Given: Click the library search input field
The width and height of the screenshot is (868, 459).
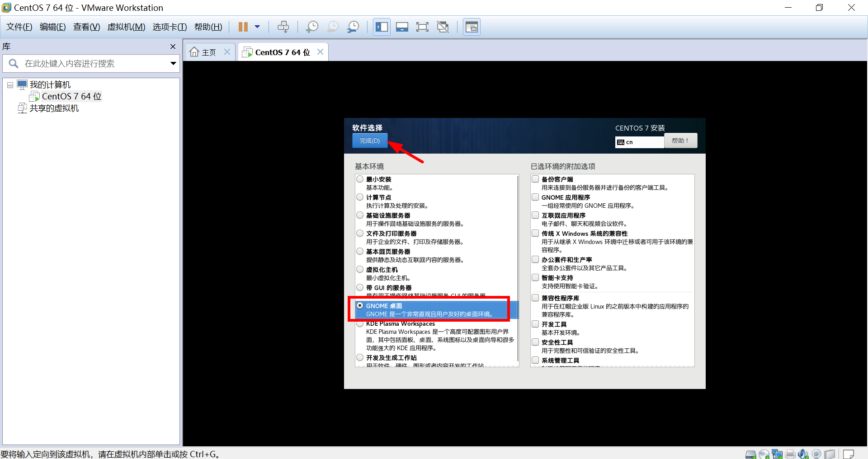Looking at the screenshot, I should [x=90, y=64].
